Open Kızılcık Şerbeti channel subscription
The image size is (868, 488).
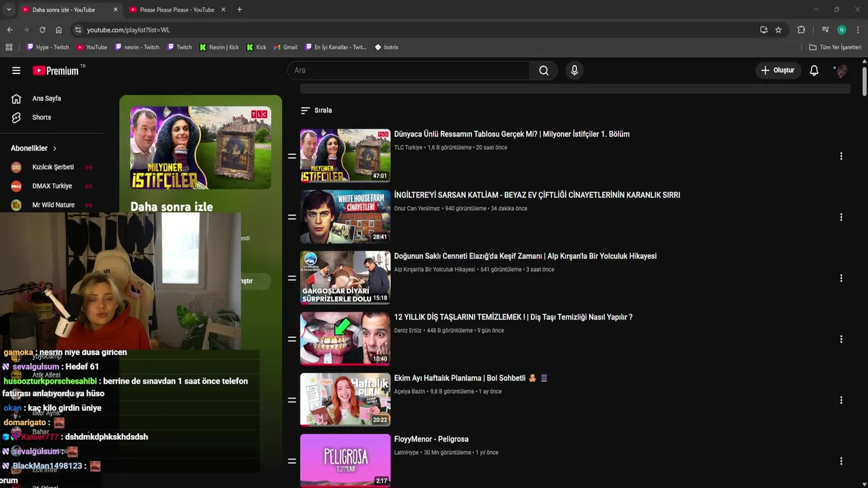52,167
